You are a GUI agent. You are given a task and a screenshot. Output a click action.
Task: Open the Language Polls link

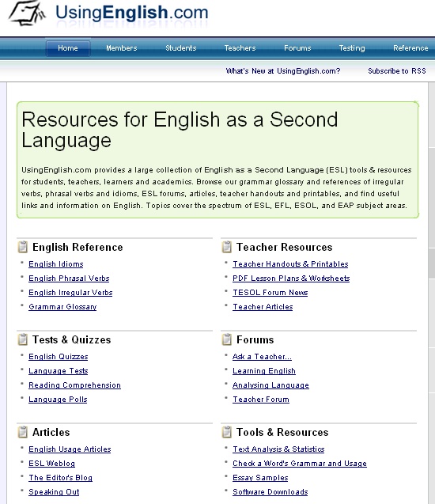coord(59,400)
